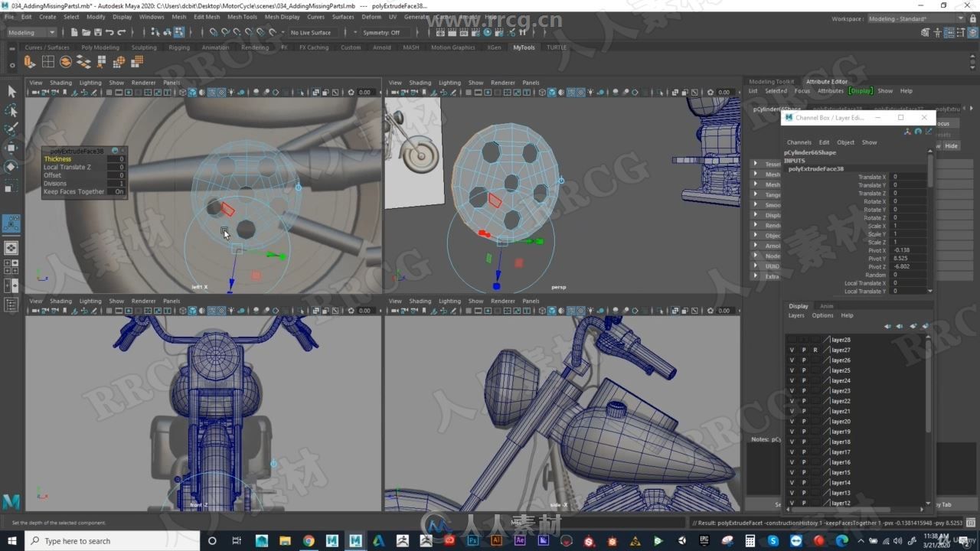Screen dimensions: 980x551
Task: Expand the Smoo... section in Attribute Editor
Action: pyautogui.click(x=755, y=205)
